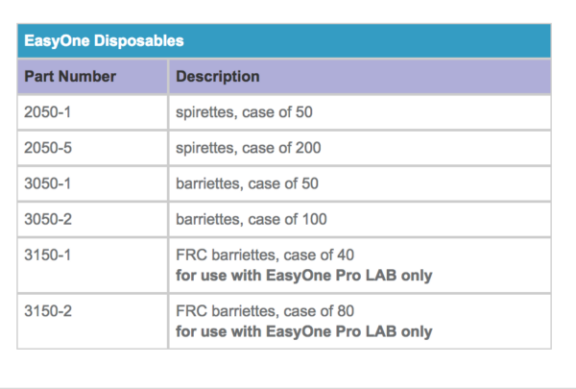This screenshot has height=389, width=576.
Task: Click part number 2050-5
Action: click(48, 148)
